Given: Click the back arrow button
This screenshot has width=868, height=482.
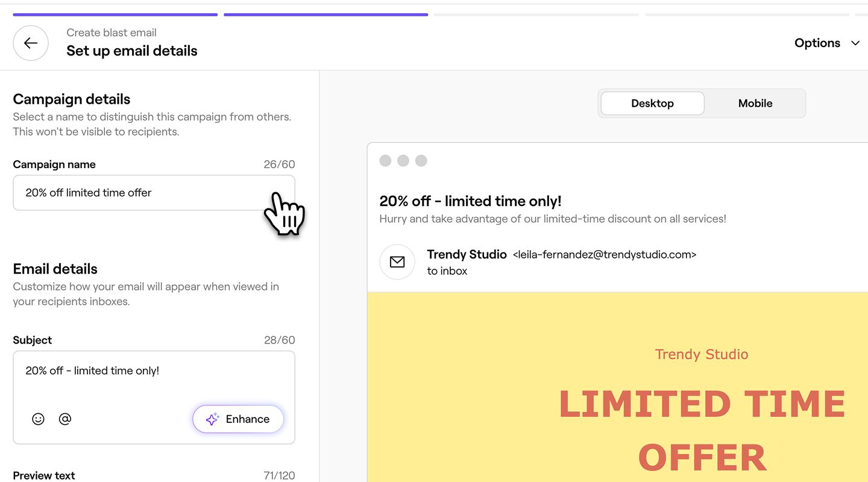Looking at the screenshot, I should (x=31, y=43).
